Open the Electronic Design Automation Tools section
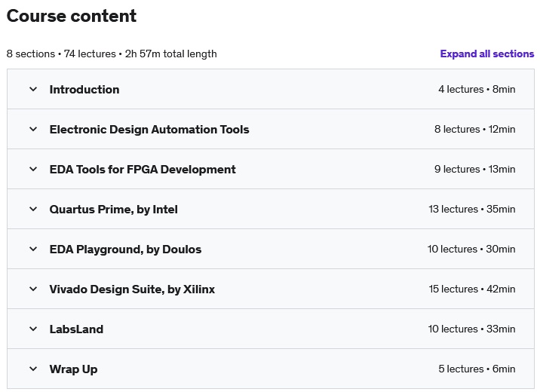Screen dimensions: 540x392 click(149, 129)
